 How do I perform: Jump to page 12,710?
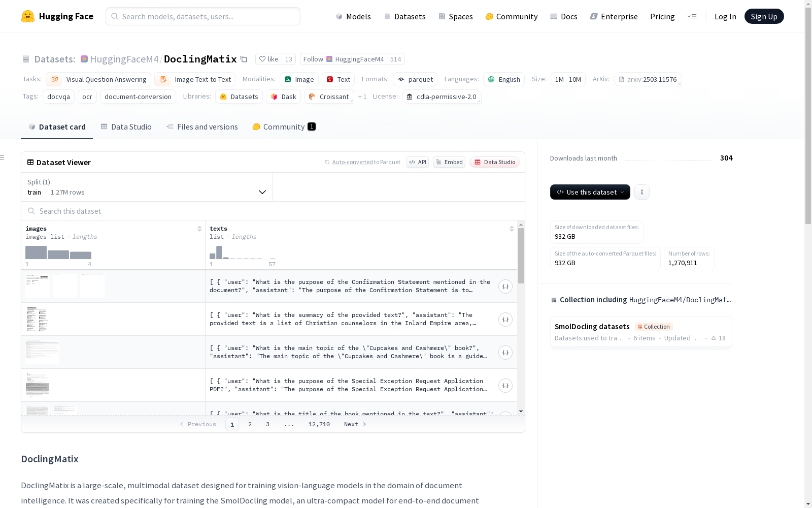pos(319,424)
